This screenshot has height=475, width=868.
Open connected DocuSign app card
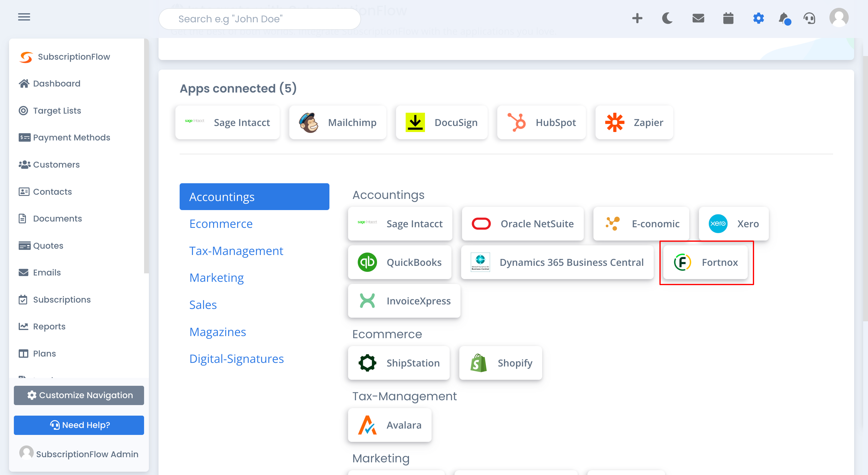pyautogui.click(x=442, y=122)
